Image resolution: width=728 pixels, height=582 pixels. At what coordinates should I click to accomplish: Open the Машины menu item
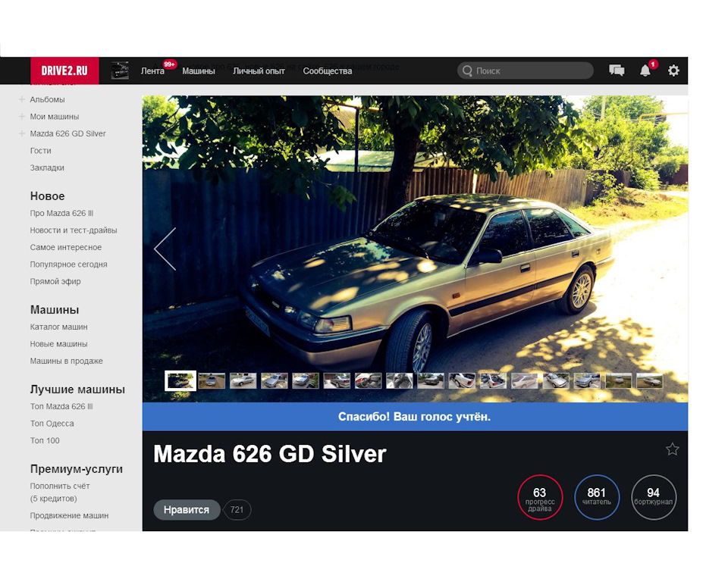[x=198, y=71]
